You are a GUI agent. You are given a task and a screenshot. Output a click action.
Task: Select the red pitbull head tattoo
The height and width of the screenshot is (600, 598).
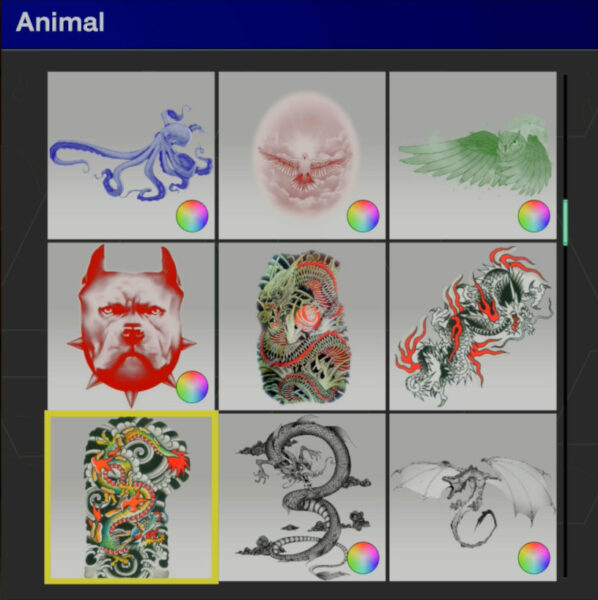(x=131, y=326)
